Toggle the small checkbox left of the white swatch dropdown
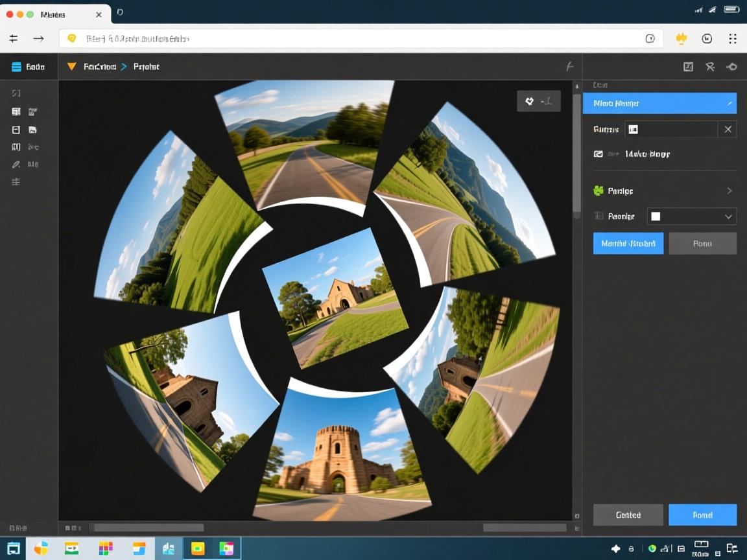The height and width of the screenshot is (560, 747). point(599,216)
